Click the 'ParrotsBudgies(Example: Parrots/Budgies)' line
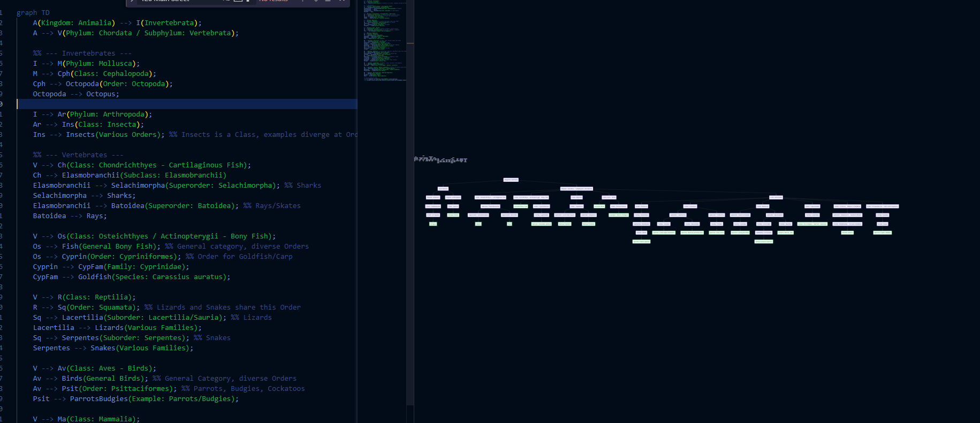Image resolution: width=980 pixels, height=423 pixels. click(x=136, y=399)
